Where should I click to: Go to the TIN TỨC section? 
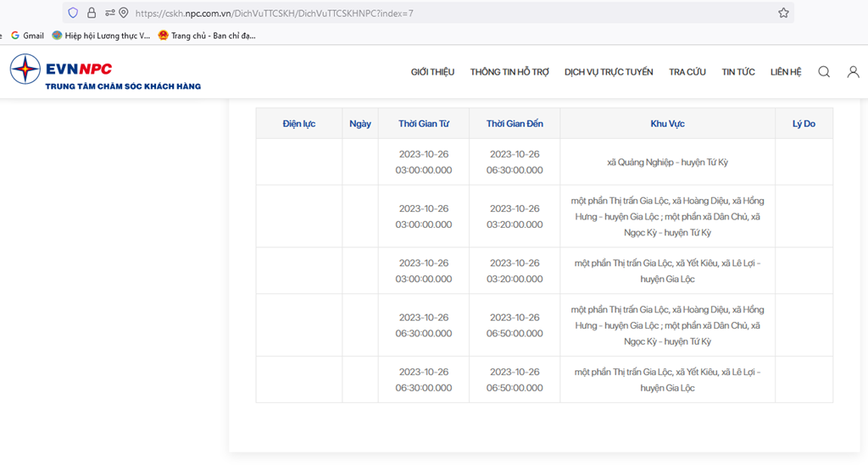[x=738, y=72]
